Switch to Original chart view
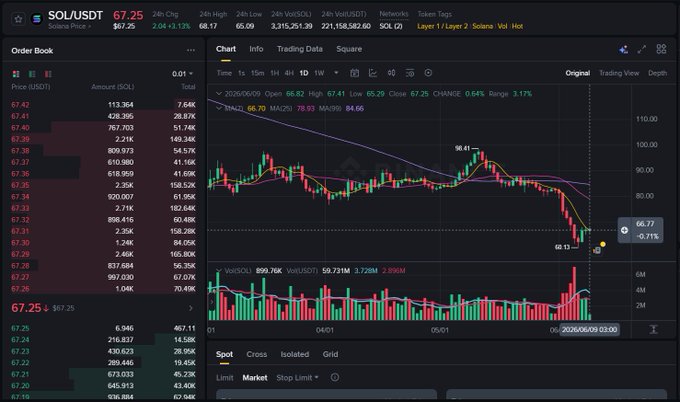This screenshot has width=680, height=402. point(578,73)
